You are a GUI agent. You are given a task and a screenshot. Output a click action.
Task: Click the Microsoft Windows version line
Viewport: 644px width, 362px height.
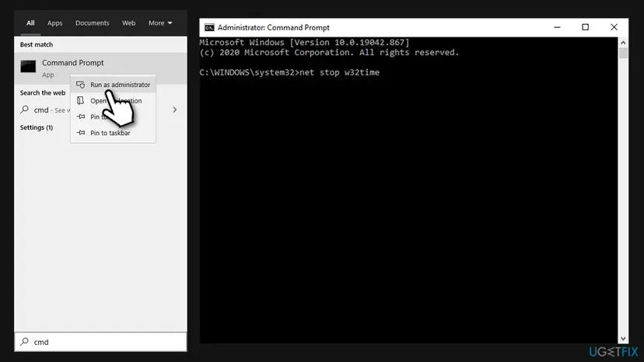304,42
